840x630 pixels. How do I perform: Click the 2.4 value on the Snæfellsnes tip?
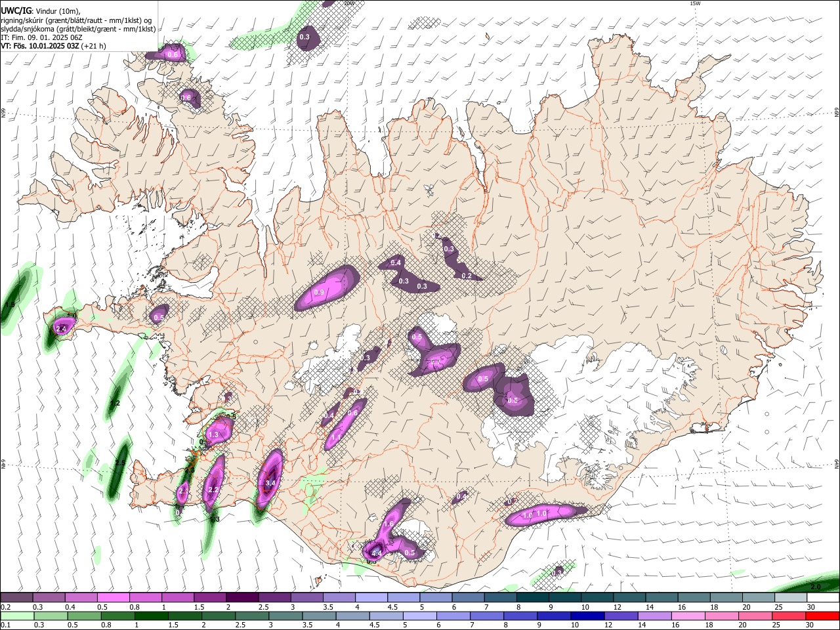pos(62,328)
